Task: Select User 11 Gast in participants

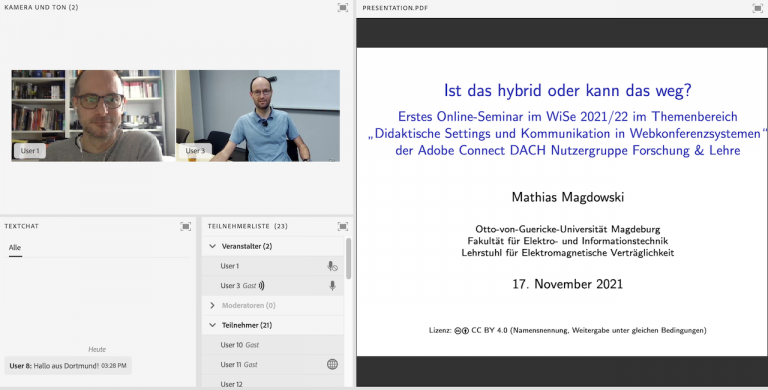Action: (x=273, y=365)
